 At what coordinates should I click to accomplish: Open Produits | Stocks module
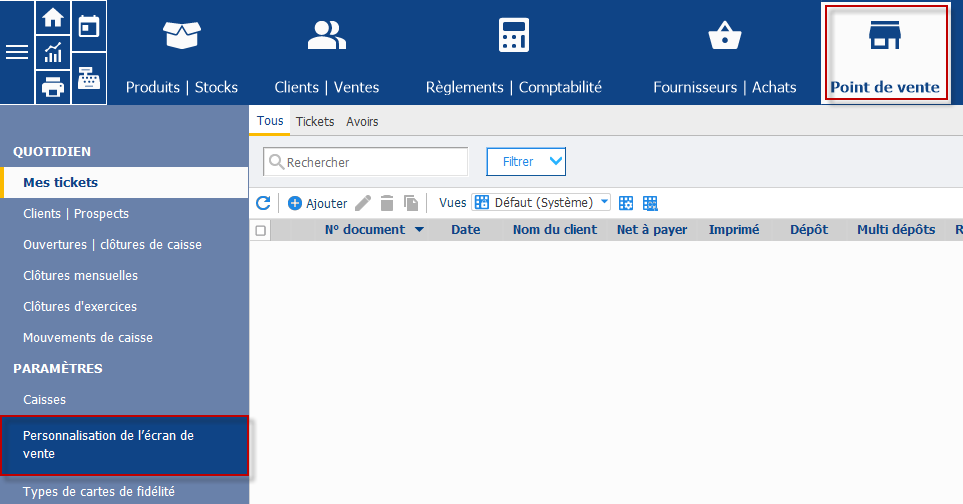[x=182, y=58]
